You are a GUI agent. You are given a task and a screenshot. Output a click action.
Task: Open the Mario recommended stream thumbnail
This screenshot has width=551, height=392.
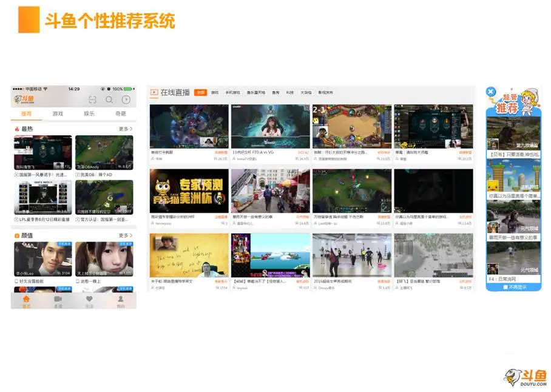pyautogui.click(x=513, y=175)
